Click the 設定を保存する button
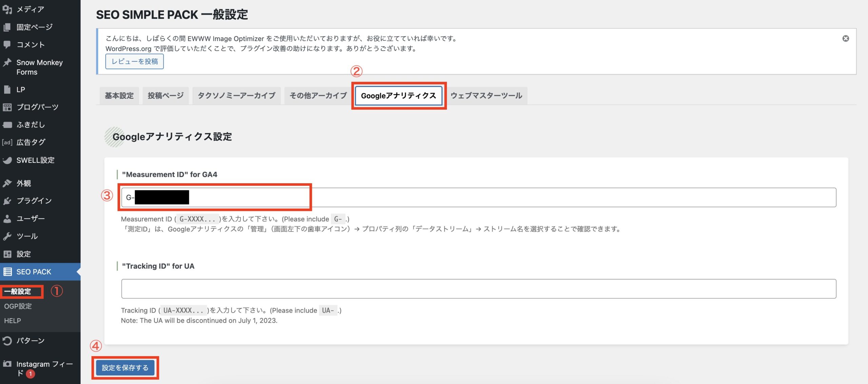Image resolution: width=868 pixels, height=384 pixels. 125,368
